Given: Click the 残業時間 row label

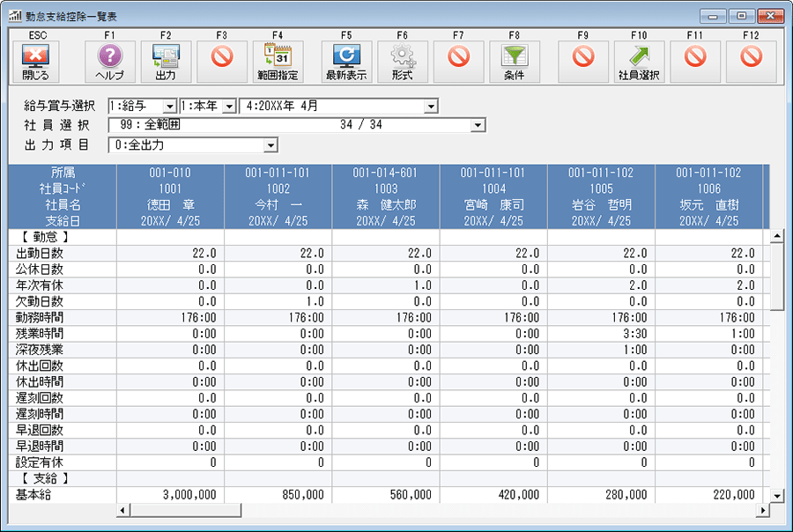Looking at the screenshot, I should point(40,334).
